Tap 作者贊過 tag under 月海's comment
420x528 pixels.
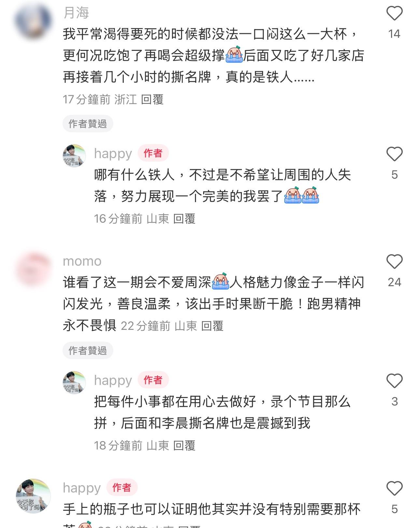point(88,124)
